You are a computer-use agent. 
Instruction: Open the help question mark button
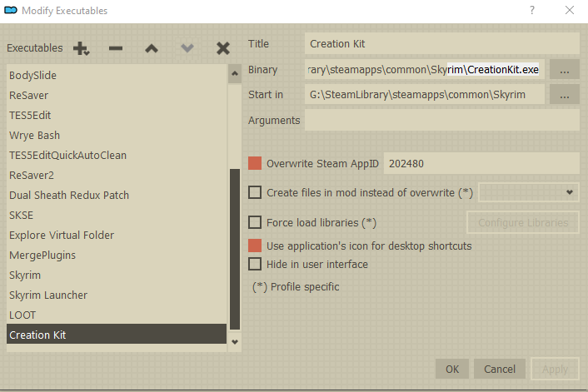[531, 11]
